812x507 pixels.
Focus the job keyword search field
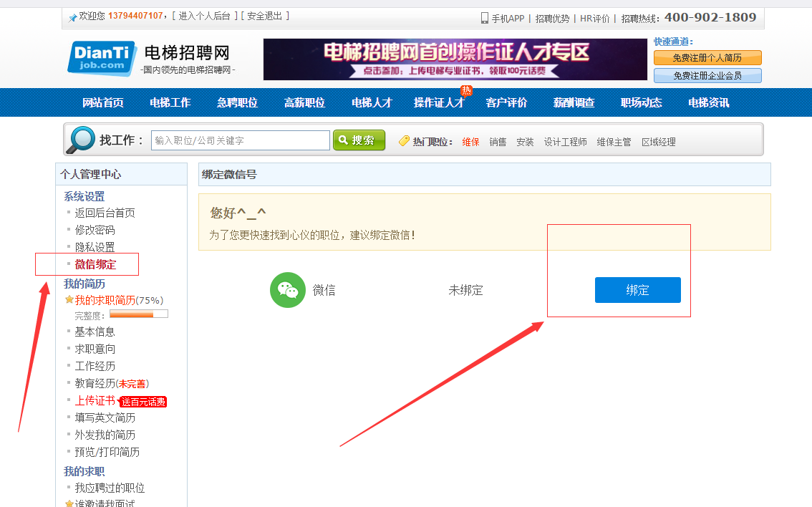point(241,140)
